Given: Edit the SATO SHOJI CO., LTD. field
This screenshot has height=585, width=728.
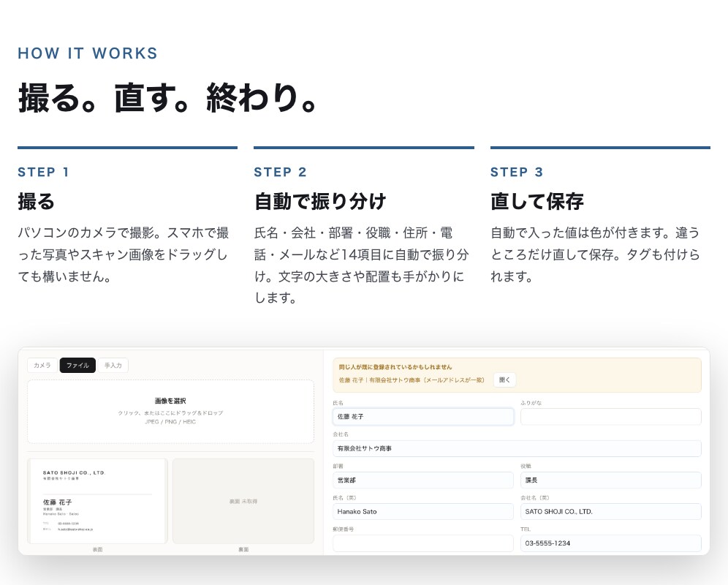Looking at the screenshot, I should [610, 512].
